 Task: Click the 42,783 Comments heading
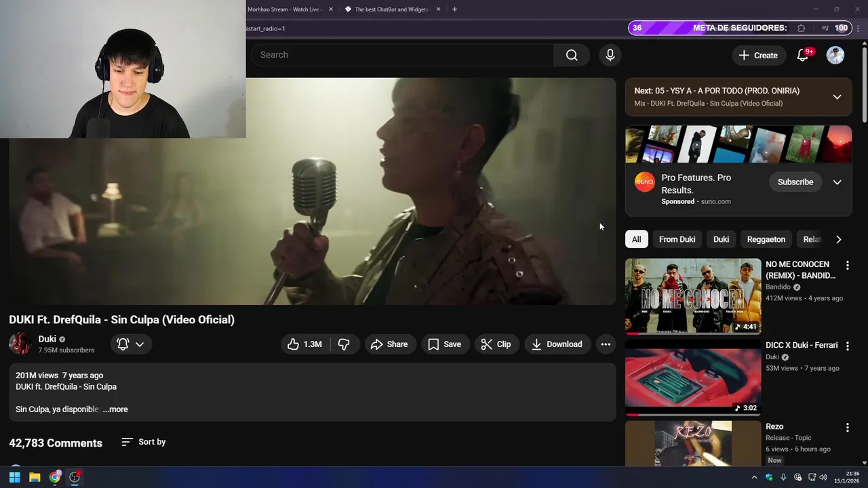point(56,443)
